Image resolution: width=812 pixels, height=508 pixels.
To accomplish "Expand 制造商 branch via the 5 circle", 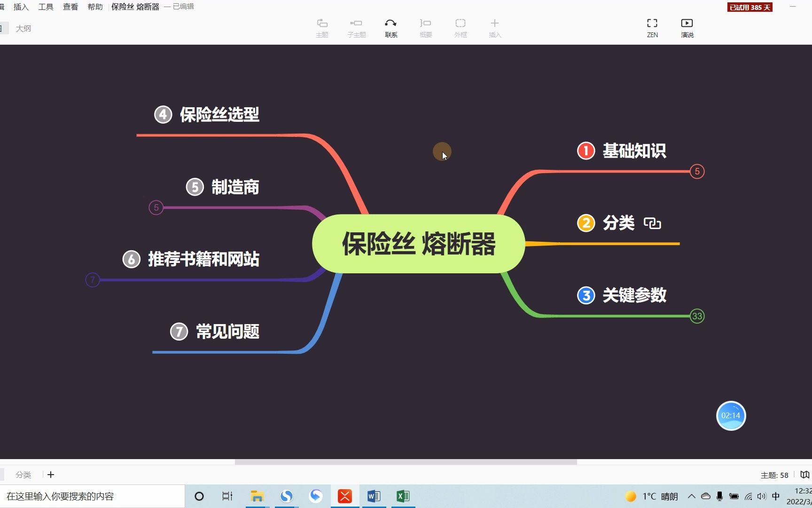I will coord(156,207).
